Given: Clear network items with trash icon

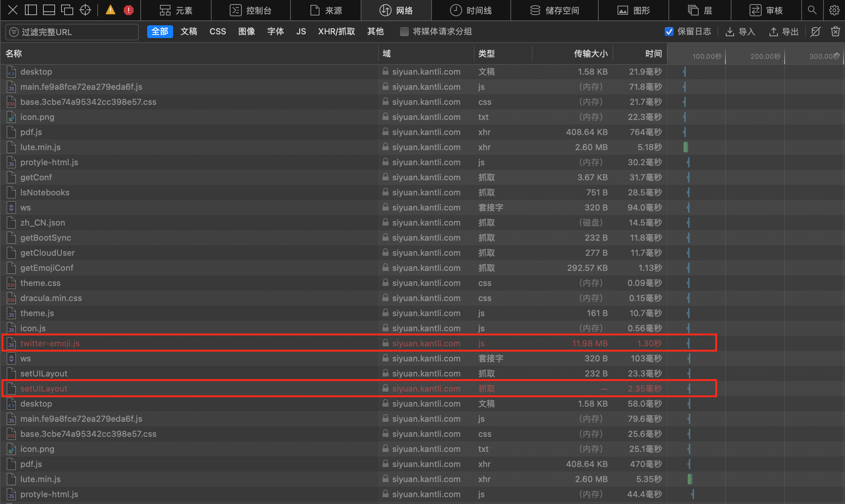Looking at the screenshot, I should pyautogui.click(x=835, y=32).
